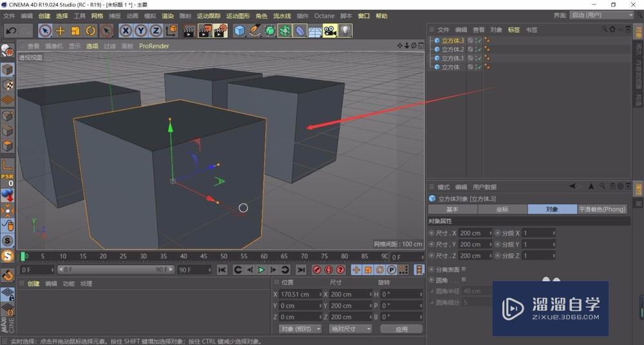Click 尺寸 . X animation dot

click(x=431, y=233)
